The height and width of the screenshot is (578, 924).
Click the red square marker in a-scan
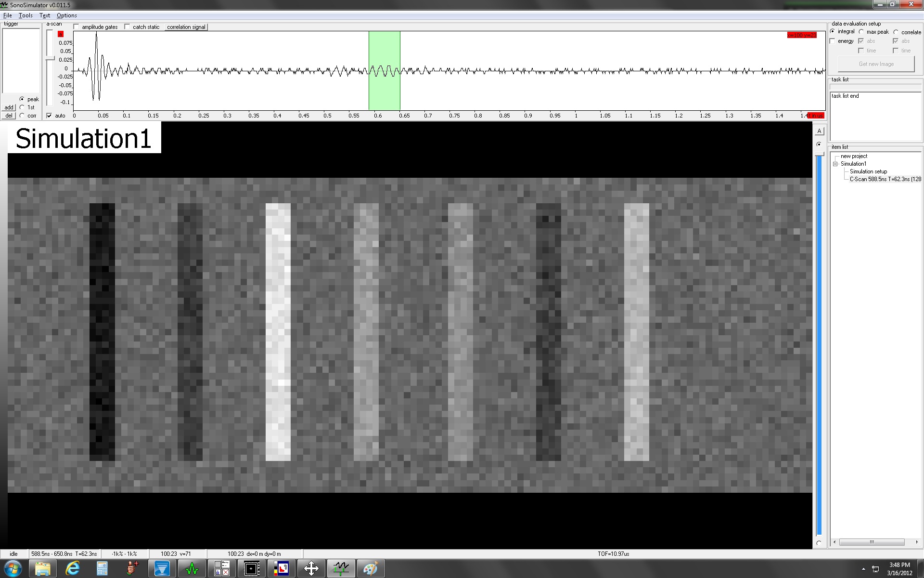[x=61, y=34]
